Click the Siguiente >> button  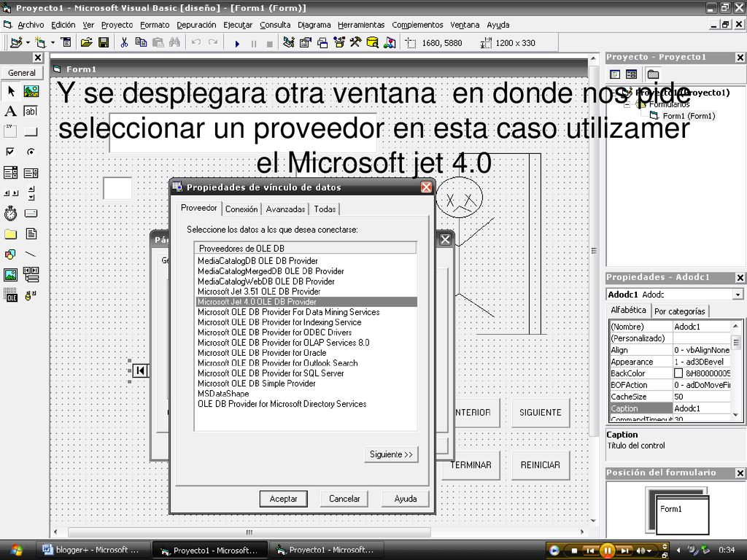coord(391,454)
